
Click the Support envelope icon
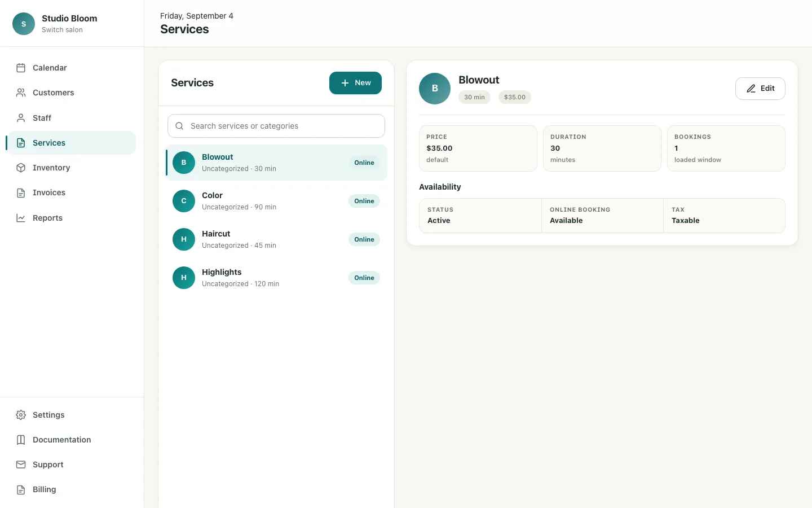(x=21, y=465)
